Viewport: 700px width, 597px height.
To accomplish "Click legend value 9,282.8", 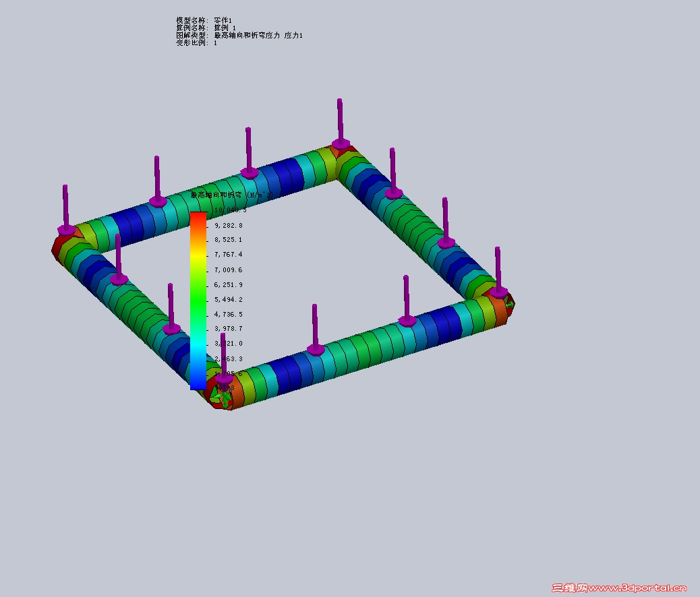I will tap(229, 225).
